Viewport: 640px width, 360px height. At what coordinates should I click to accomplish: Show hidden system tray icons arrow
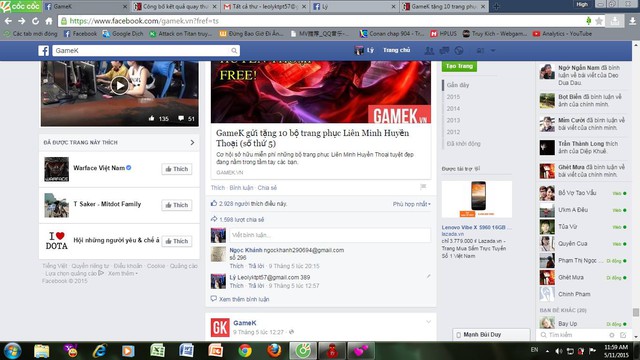pos(547,351)
